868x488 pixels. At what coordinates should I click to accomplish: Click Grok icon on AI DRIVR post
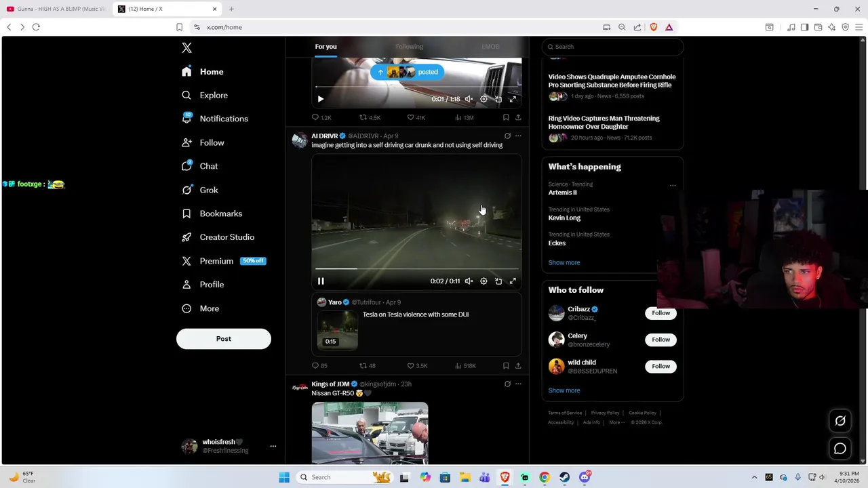pos(507,136)
